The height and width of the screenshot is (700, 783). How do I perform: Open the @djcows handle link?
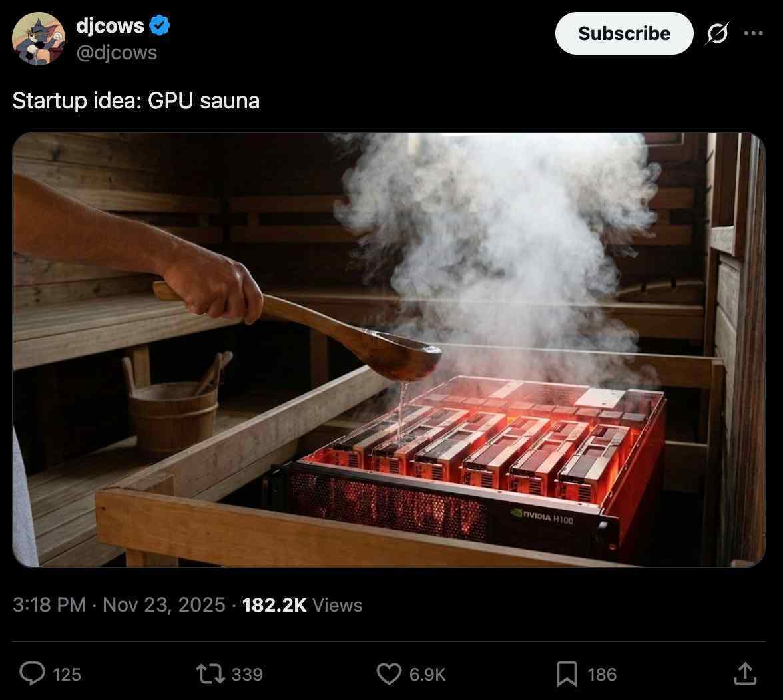117,53
